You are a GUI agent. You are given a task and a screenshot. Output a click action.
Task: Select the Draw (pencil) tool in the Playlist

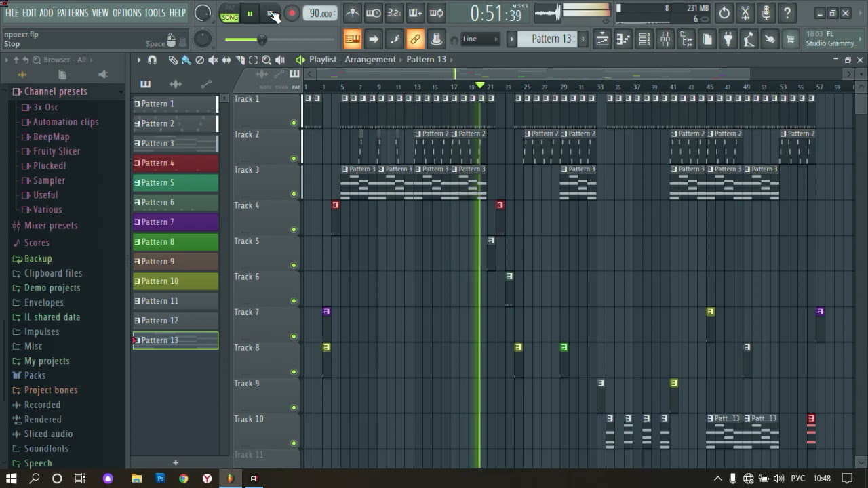tap(173, 60)
